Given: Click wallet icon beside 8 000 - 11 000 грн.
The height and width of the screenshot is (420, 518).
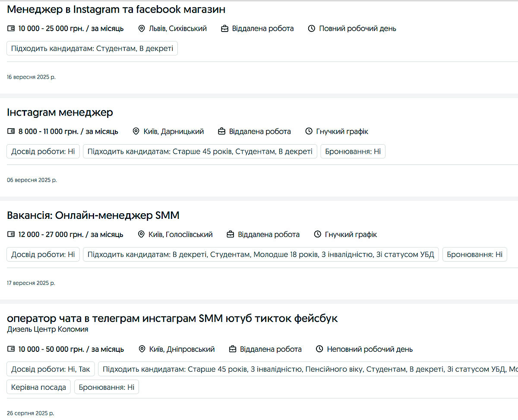Looking at the screenshot, I should click(11, 131).
